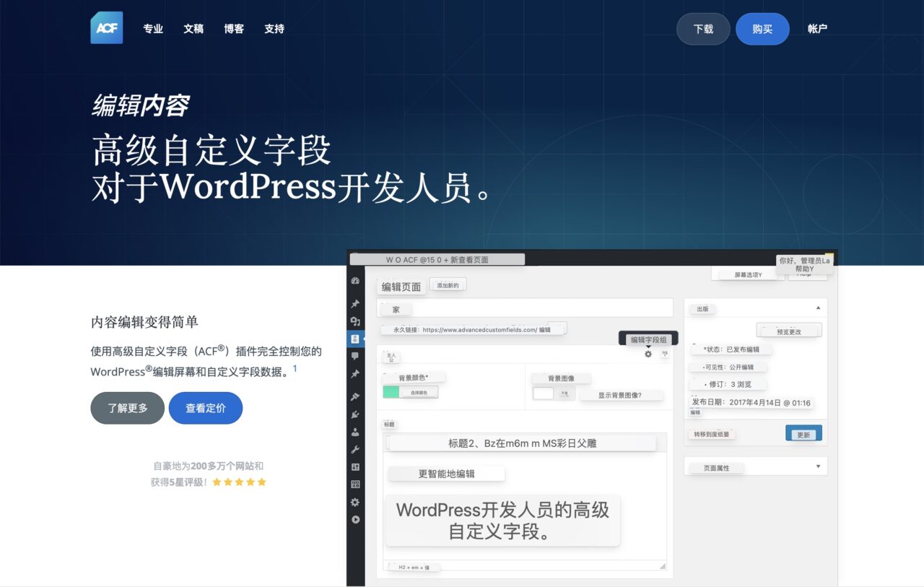Viewport: 924px width, 587px height.
Task: Click the 添加新的 button beside 编辑页面
Action: point(448,285)
